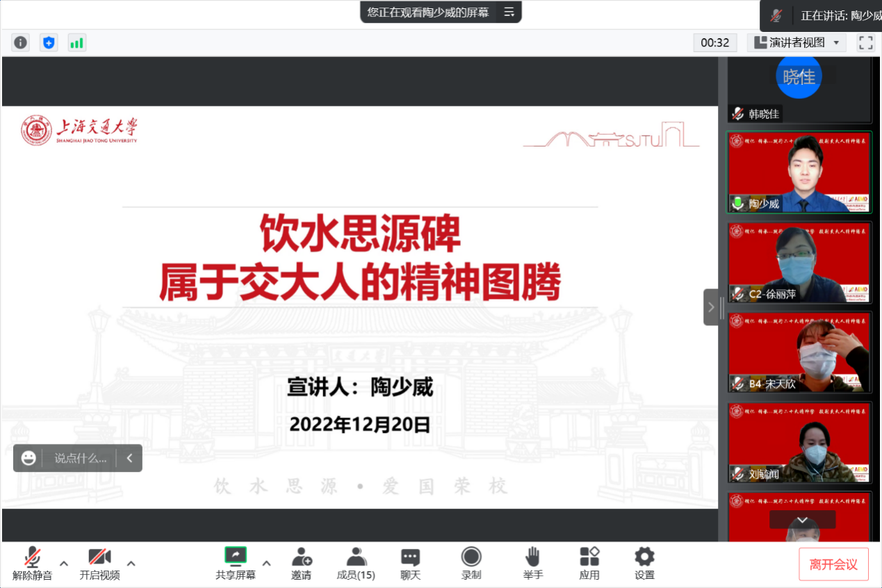Unmute your microphone via 解除静音
The width and height of the screenshot is (882, 588).
tap(32, 563)
